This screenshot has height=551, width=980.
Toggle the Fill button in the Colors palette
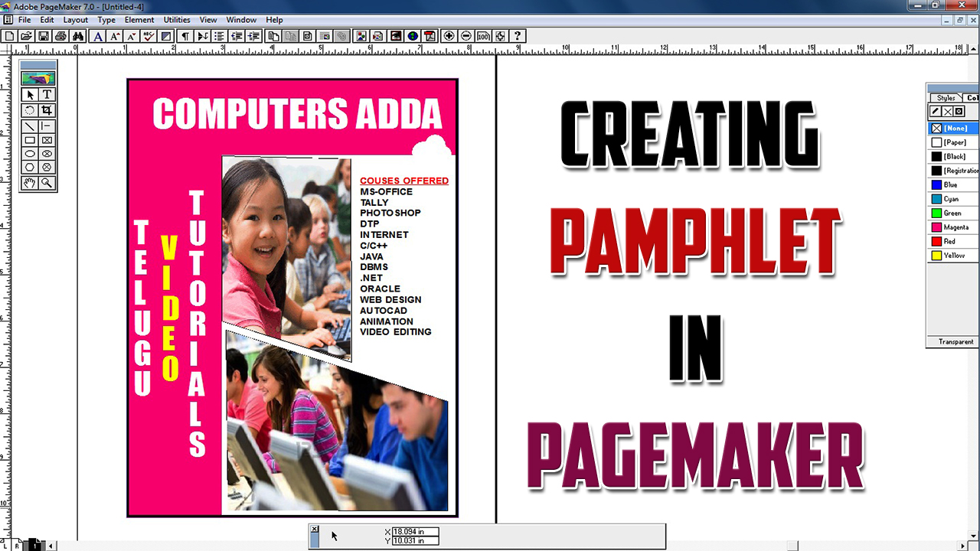tap(948, 111)
